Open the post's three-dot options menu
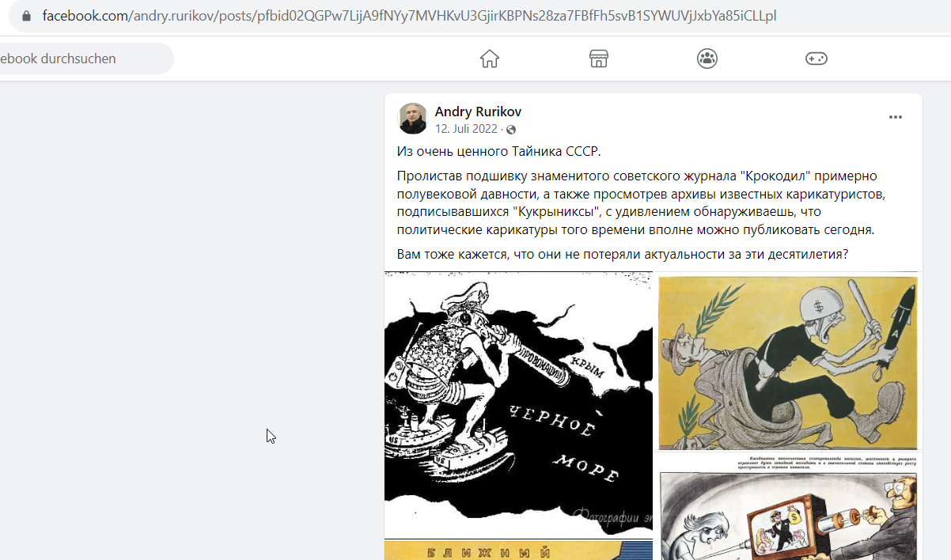The image size is (951, 560). tap(896, 117)
